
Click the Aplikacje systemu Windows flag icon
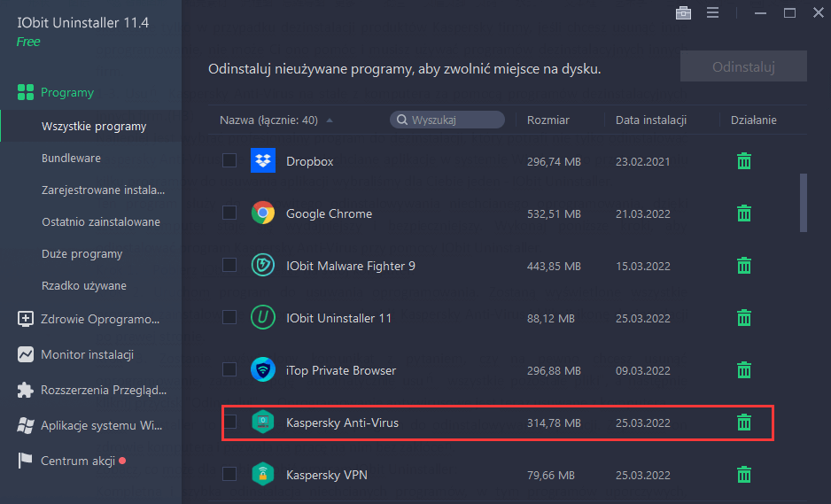26,425
